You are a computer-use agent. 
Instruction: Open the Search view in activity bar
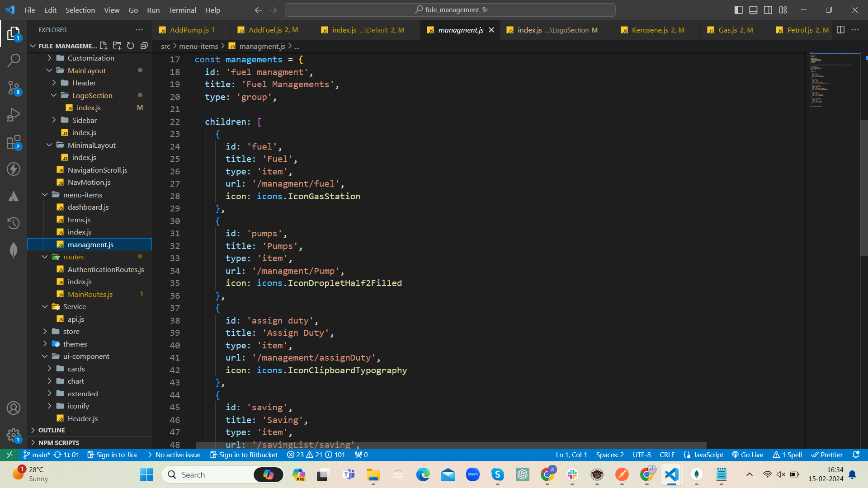click(14, 60)
